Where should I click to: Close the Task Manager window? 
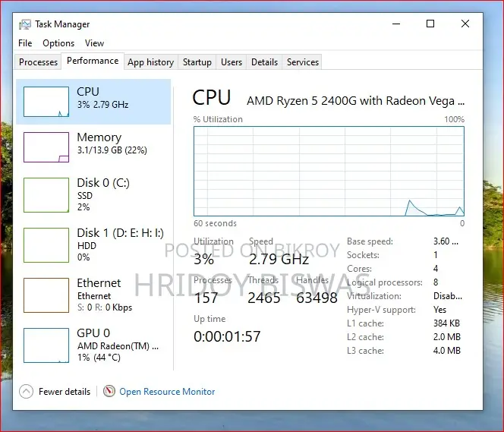[465, 24]
